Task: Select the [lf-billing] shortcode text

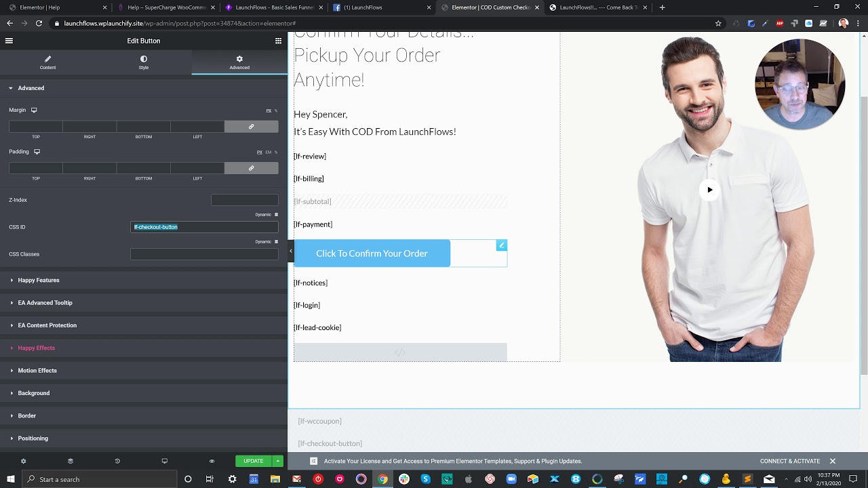Action: pos(309,179)
